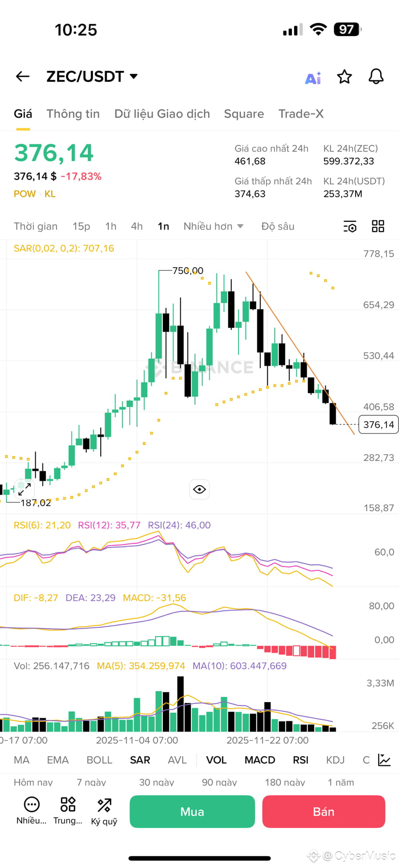Tap the current price tag 376,14 on axis
Image resolution: width=399 pixels, height=868 pixels.
pyautogui.click(x=379, y=424)
